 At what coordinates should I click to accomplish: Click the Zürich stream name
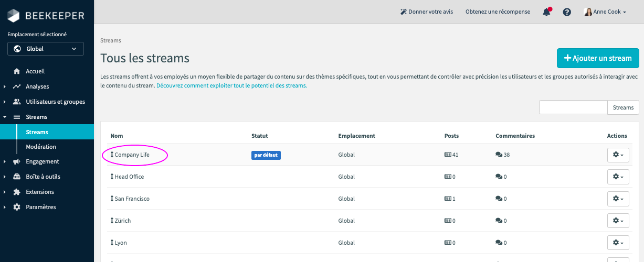coord(123,221)
